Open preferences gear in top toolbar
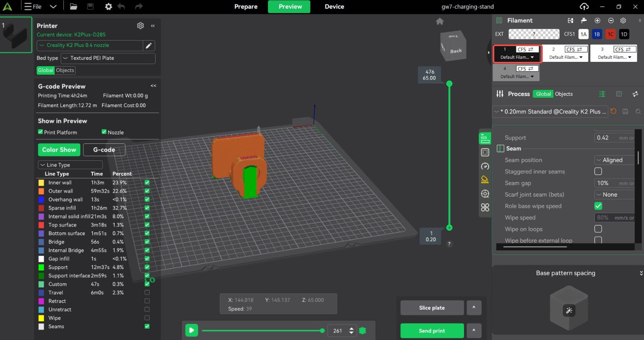Viewport: 644px width, 340px height. coord(108,6)
